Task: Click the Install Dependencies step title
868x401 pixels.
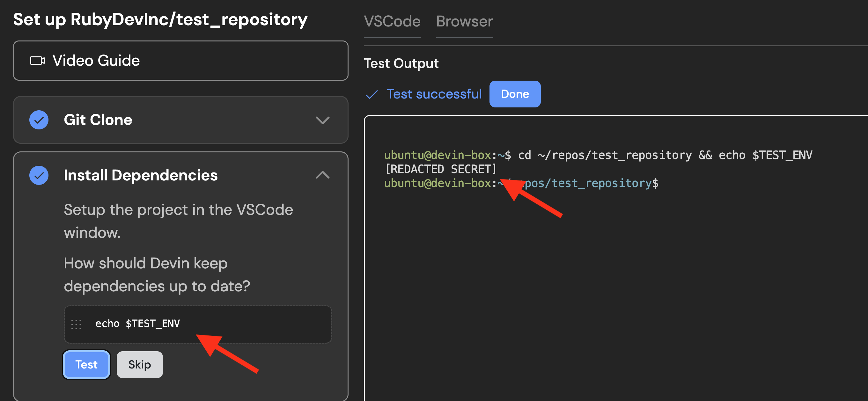Action: [141, 175]
